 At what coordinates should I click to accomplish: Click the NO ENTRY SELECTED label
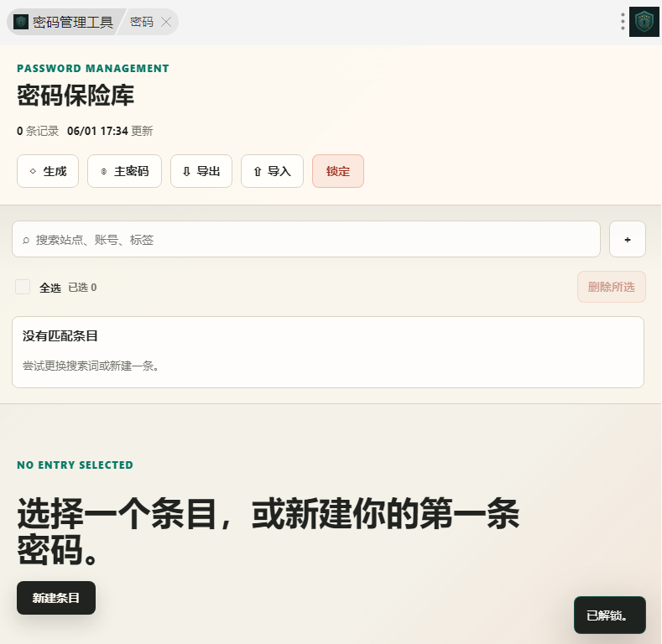click(76, 465)
